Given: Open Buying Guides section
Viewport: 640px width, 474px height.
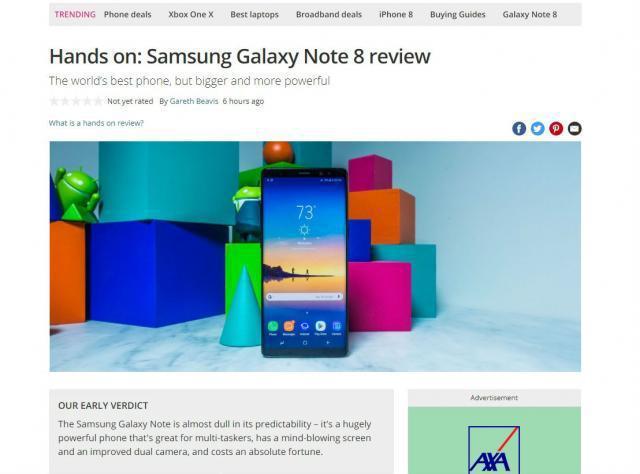Looking at the screenshot, I should (x=458, y=14).
